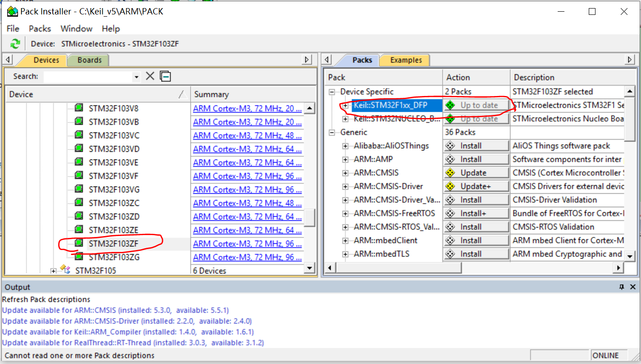Open the Window menu
This screenshot has width=641, height=364.
coord(77,28)
